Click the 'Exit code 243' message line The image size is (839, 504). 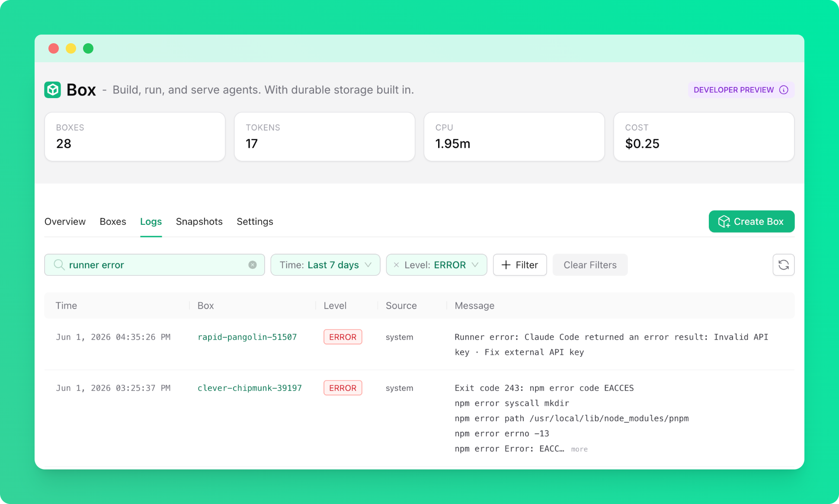coord(544,388)
